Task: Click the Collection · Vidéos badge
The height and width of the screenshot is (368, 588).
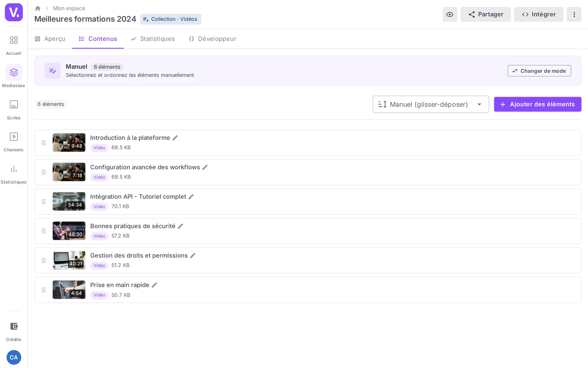Action: pos(171,19)
